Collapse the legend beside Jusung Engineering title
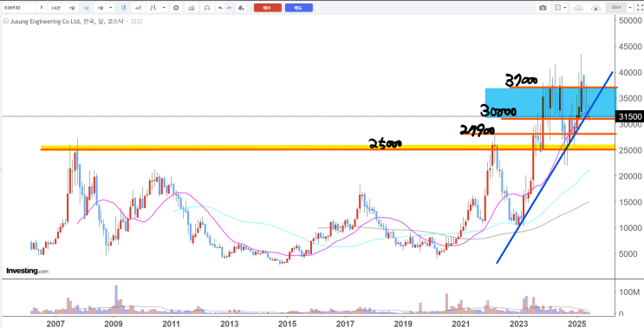The height and width of the screenshot is (328, 644). tap(6, 21)
